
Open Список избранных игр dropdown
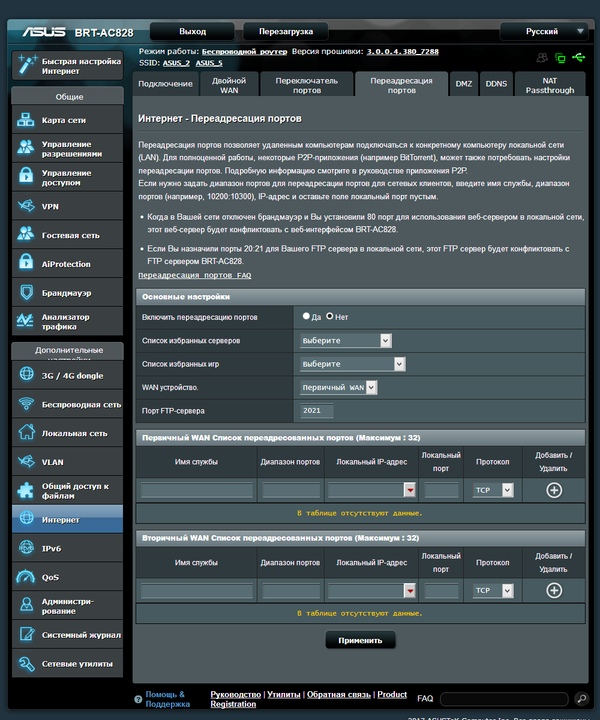353,364
